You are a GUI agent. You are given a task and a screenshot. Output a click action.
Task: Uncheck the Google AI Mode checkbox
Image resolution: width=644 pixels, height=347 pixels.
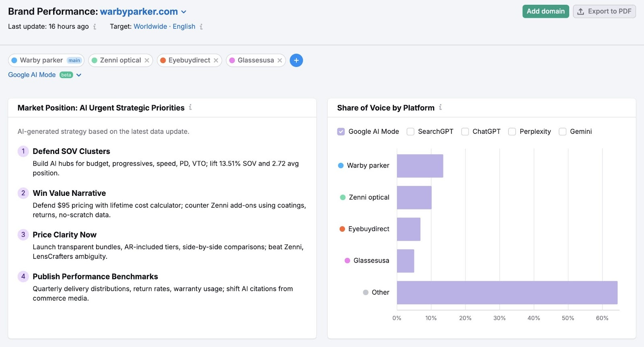tap(341, 132)
